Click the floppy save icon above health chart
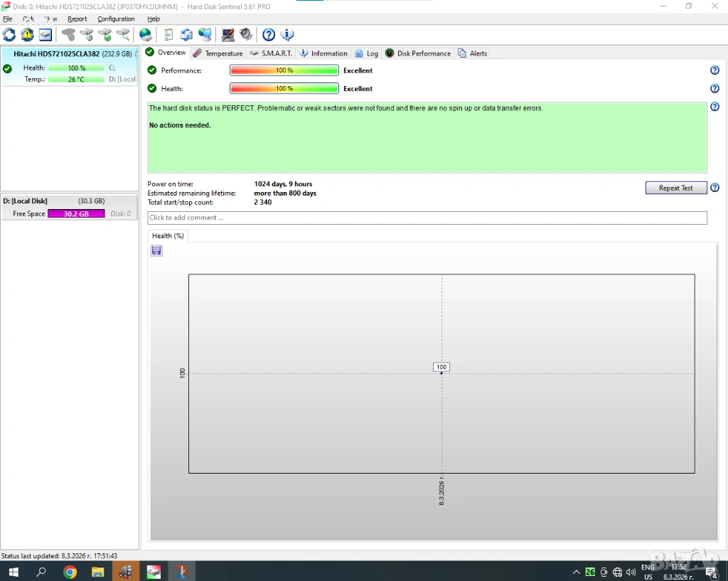728x581 pixels. (156, 250)
